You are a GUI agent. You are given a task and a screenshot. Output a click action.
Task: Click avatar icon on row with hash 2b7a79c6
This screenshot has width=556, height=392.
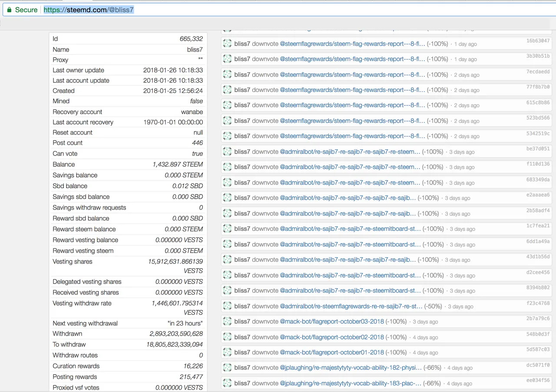click(x=227, y=321)
